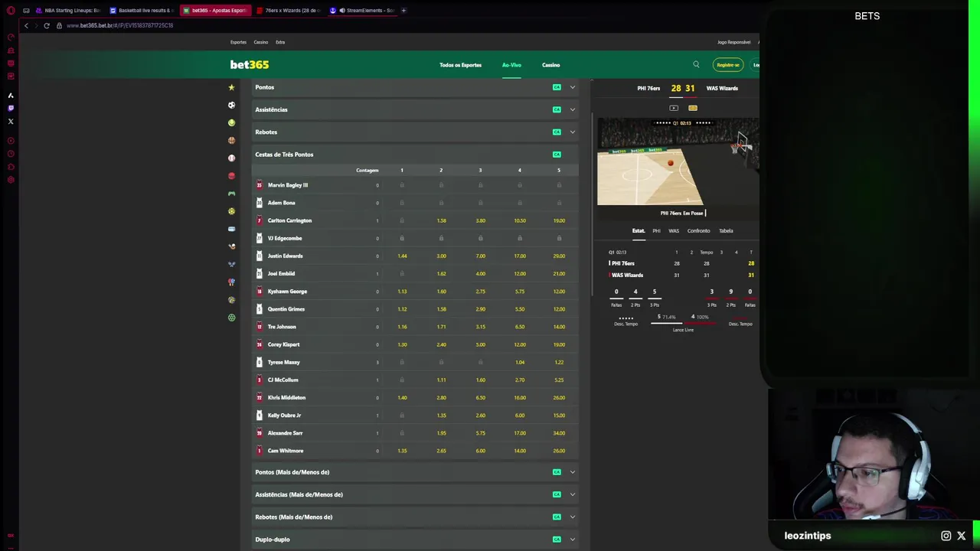Expand the Rebotes market
Viewport: 980px width, 551px height.
coord(414,132)
